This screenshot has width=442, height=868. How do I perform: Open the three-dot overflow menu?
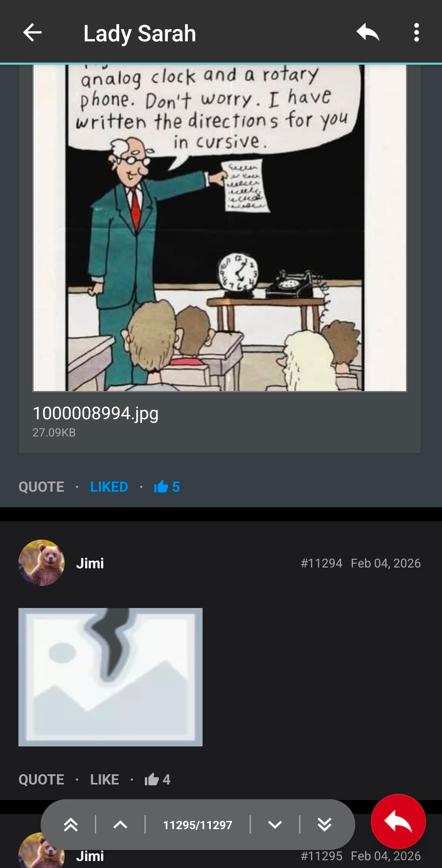coord(416,33)
